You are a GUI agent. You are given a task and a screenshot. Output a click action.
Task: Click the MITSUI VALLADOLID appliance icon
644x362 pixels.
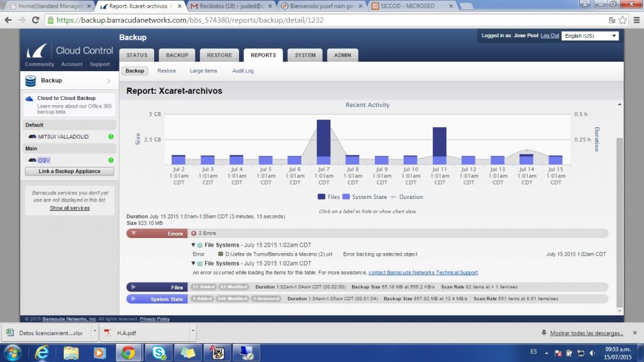33,137
